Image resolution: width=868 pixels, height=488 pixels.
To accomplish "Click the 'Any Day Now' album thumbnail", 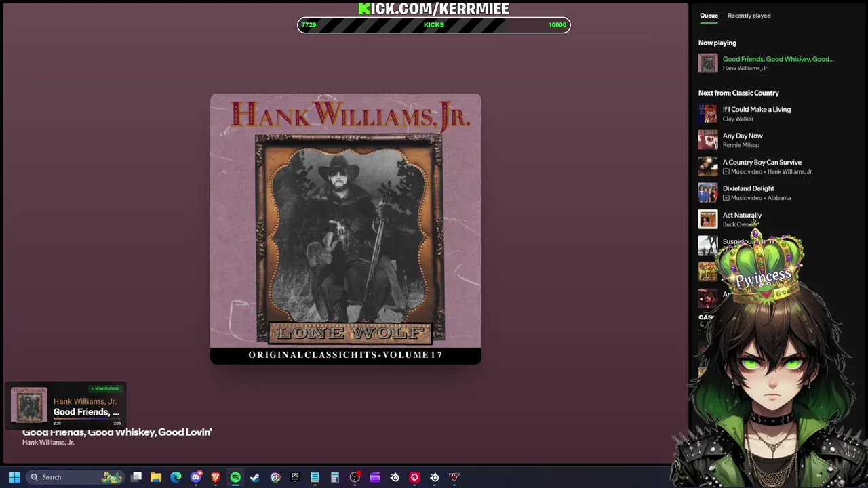I will [708, 140].
